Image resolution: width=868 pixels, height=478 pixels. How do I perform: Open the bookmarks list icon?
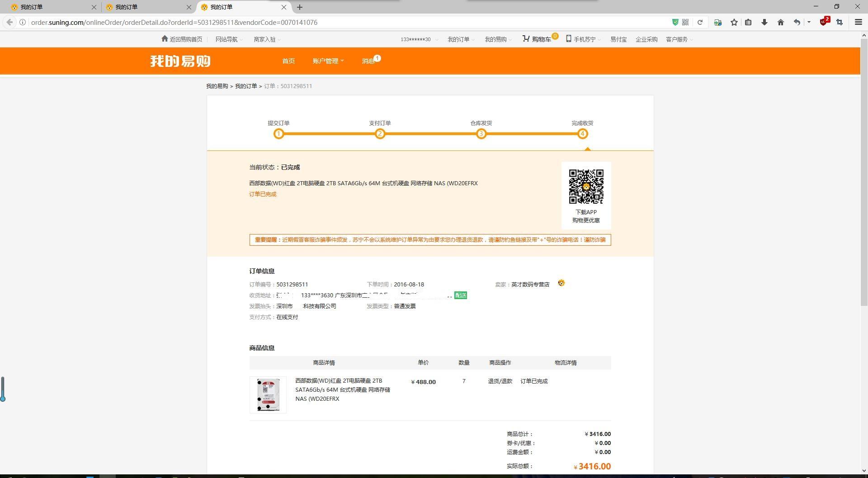(748, 22)
